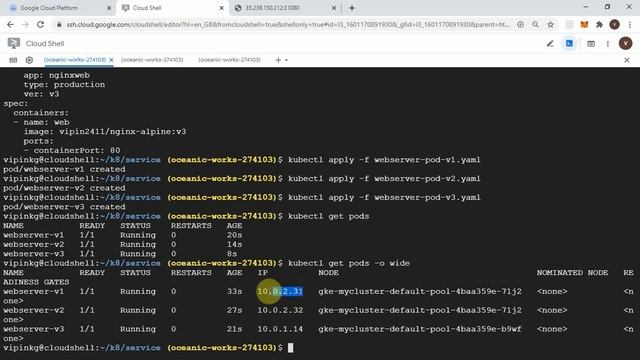
Task: Open the Web Preview icon
Action: click(591, 44)
